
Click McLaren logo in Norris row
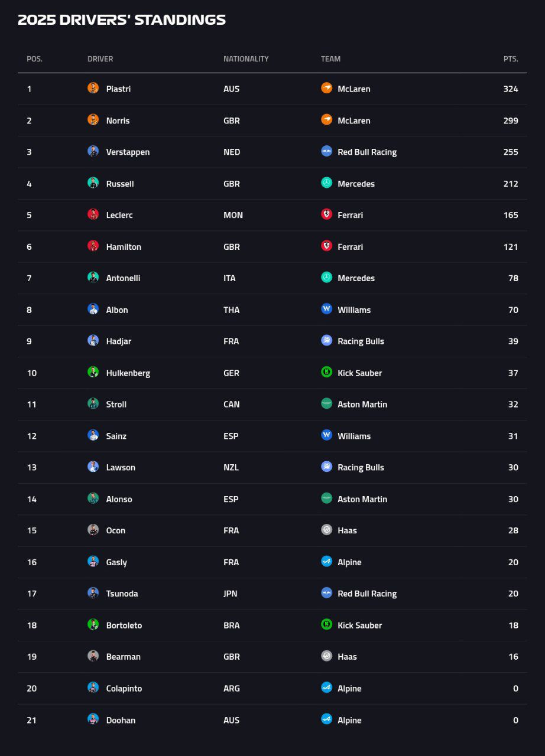pyautogui.click(x=326, y=120)
